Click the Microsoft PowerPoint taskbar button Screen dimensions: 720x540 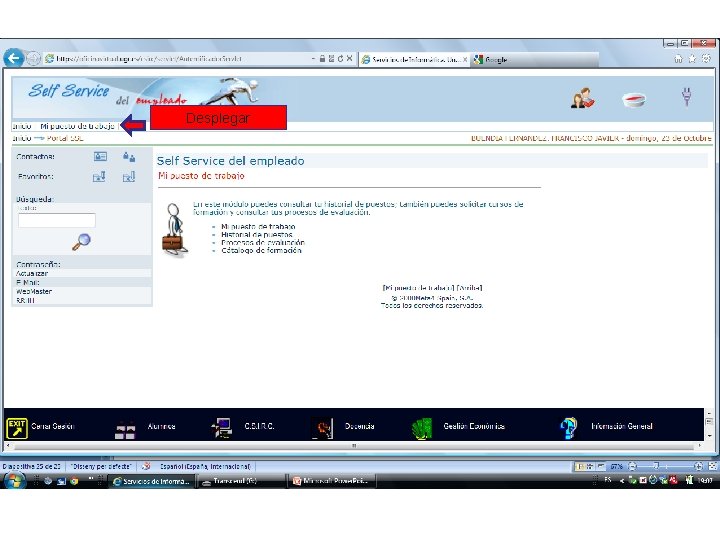[333, 481]
